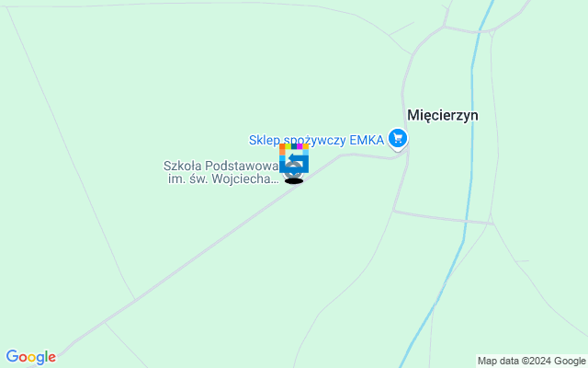Open the Sklep spożywczy EMKA place label

click(316, 140)
